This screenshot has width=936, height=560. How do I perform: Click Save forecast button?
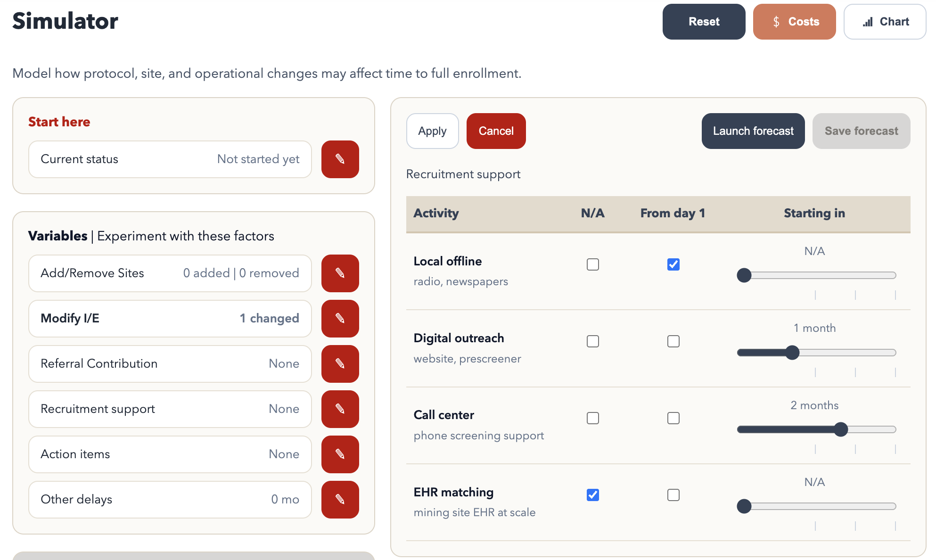coord(861,131)
